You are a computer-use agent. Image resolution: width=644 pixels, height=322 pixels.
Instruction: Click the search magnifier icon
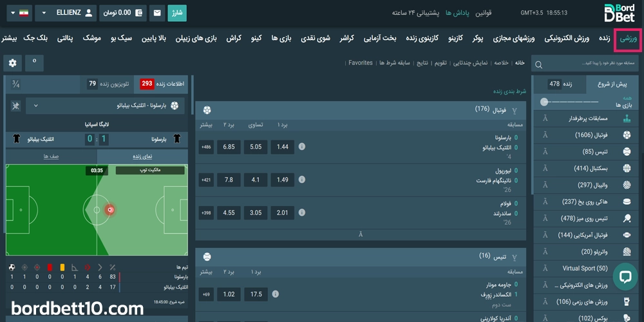pyautogui.click(x=539, y=65)
